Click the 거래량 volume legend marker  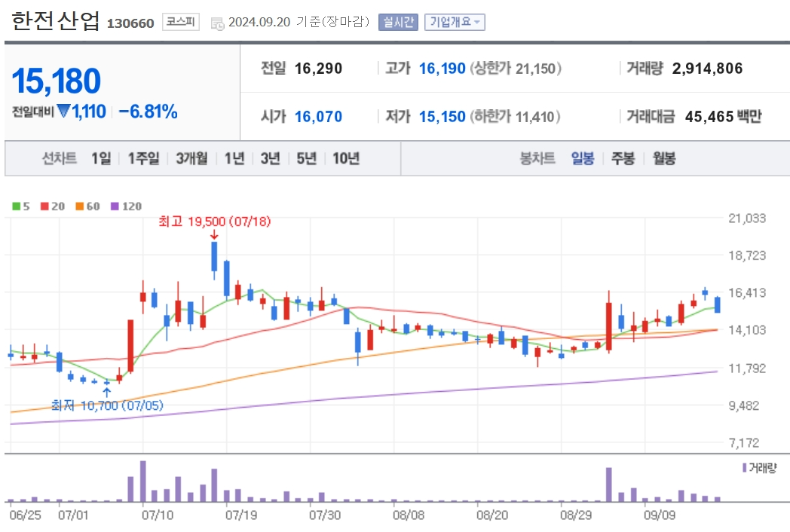pyautogui.click(x=745, y=468)
